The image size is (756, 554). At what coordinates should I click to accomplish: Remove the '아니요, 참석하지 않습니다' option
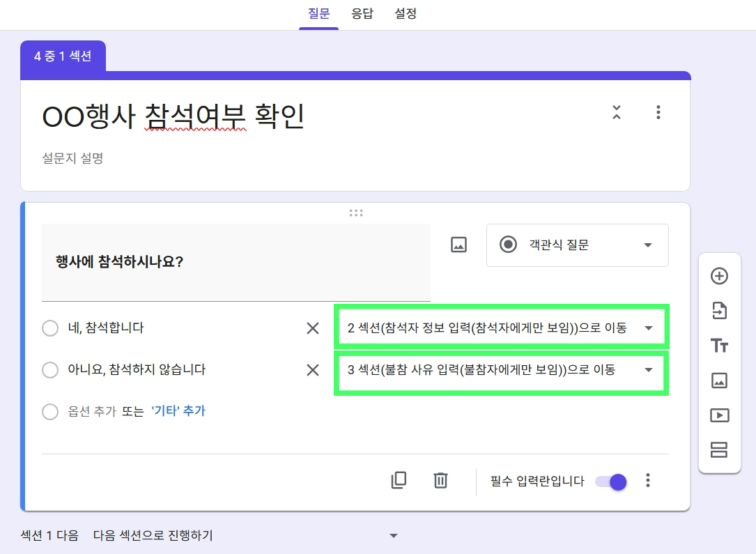tap(313, 370)
